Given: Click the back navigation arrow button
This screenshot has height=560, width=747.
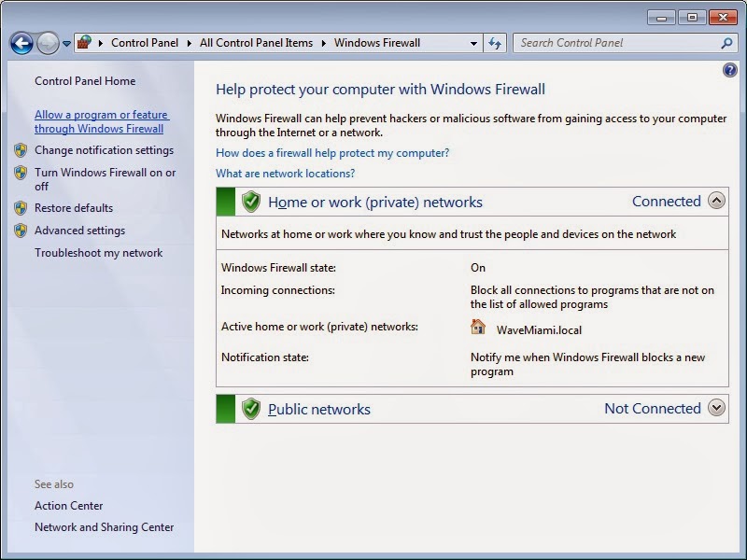Looking at the screenshot, I should (21, 43).
